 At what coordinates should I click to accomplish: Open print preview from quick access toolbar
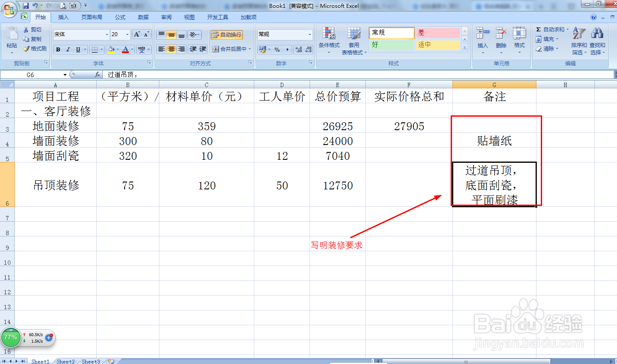coord(63,6)
